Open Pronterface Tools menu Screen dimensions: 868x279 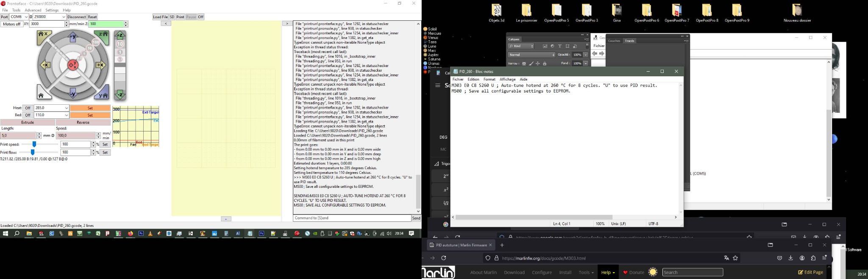tap(16, 10)
